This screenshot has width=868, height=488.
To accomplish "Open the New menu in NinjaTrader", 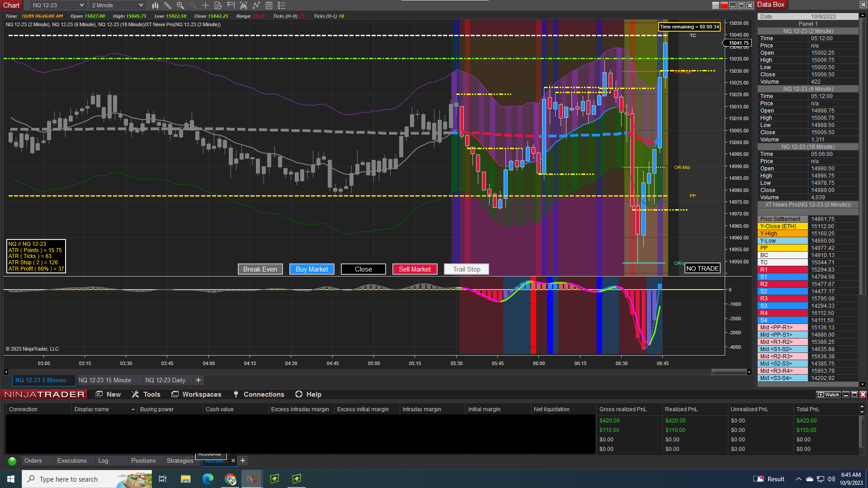I will [x=108, y=394].
